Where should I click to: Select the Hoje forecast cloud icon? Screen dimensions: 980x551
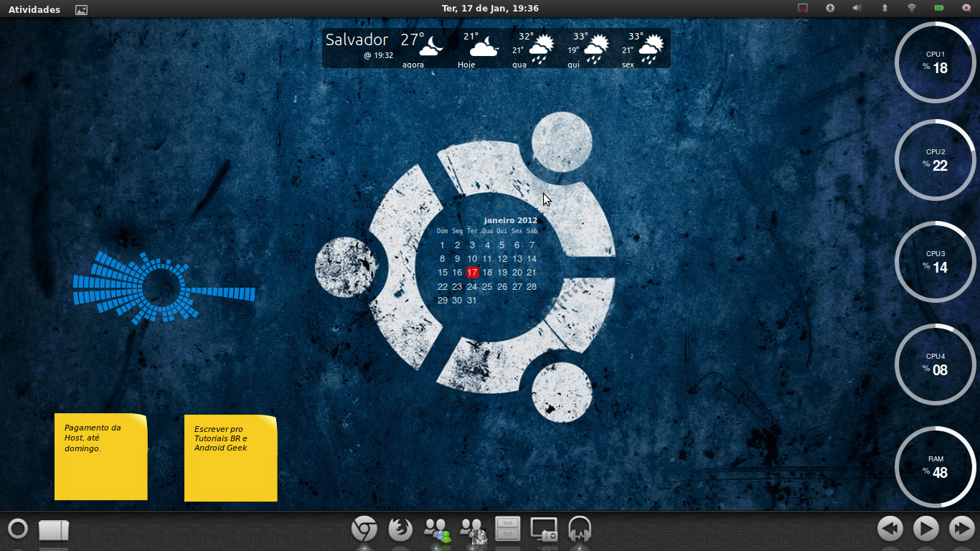[484, 47]
